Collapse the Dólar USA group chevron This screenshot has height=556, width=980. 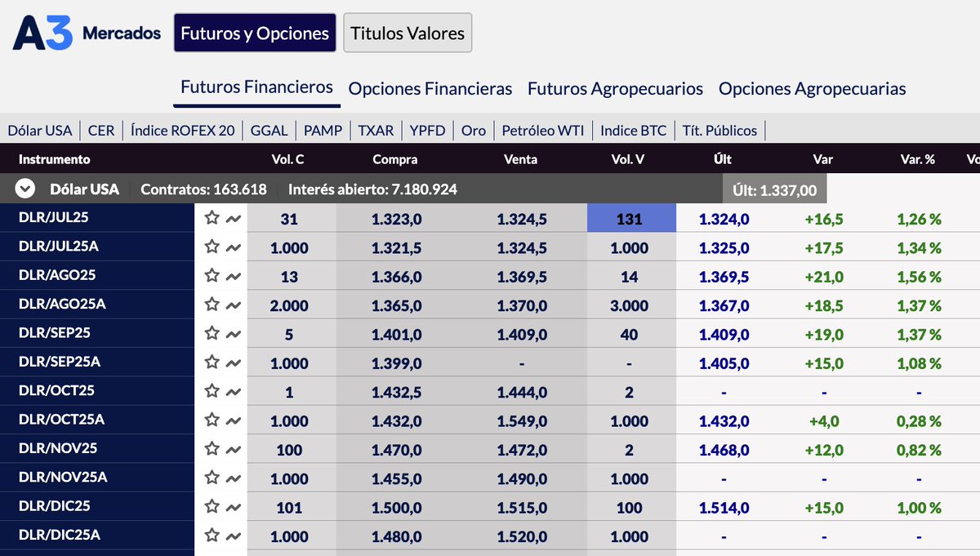(x=25, y=189)
